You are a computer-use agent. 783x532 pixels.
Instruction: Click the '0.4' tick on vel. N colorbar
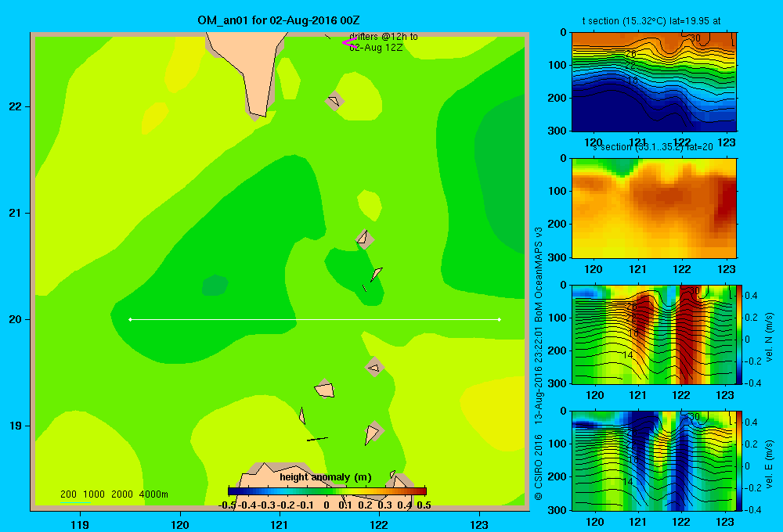point(751,296)
